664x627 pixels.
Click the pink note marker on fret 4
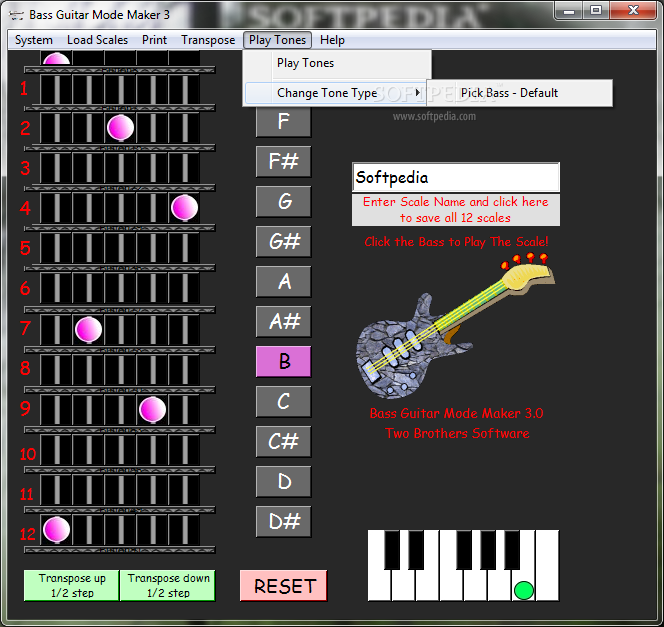click(185, 207)
